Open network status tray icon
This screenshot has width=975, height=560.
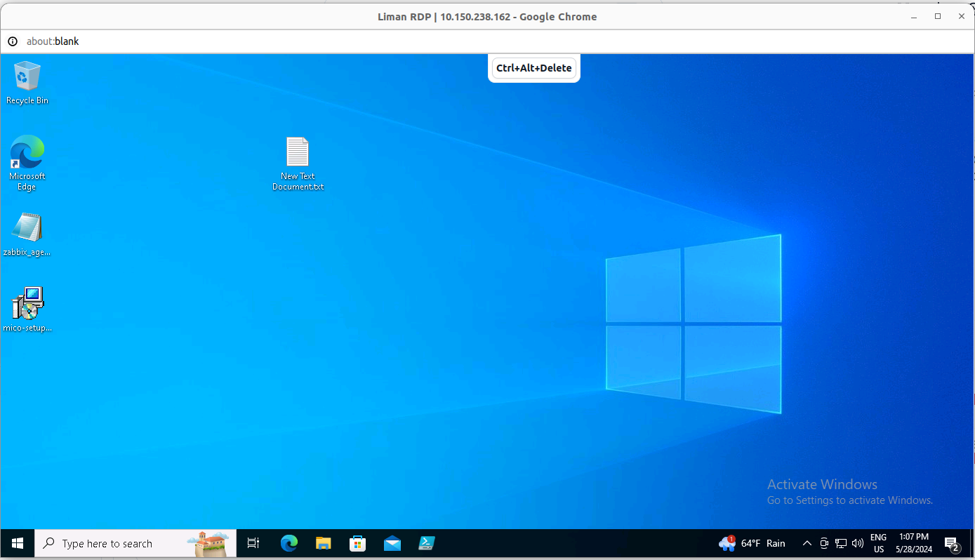tap(840, 543)
